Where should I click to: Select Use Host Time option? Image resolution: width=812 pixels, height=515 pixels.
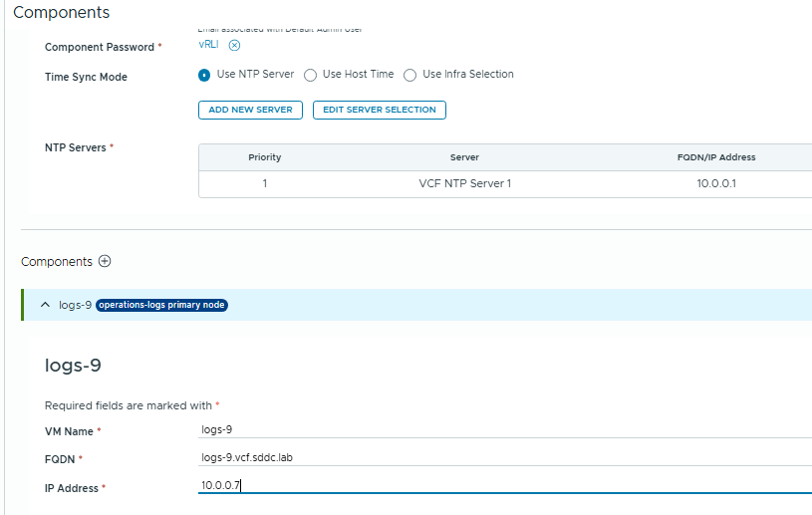311,75
